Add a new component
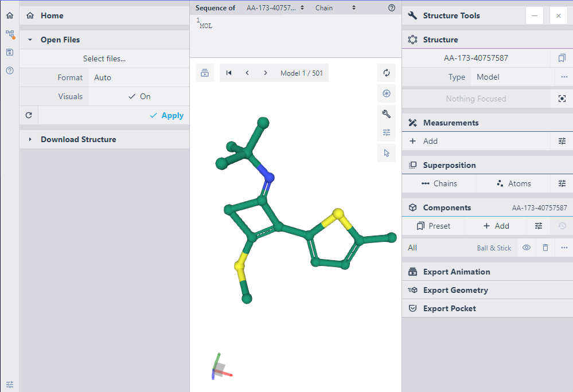Image resolution: width=573 pixels, height=392 pixels. pos(496,226)
